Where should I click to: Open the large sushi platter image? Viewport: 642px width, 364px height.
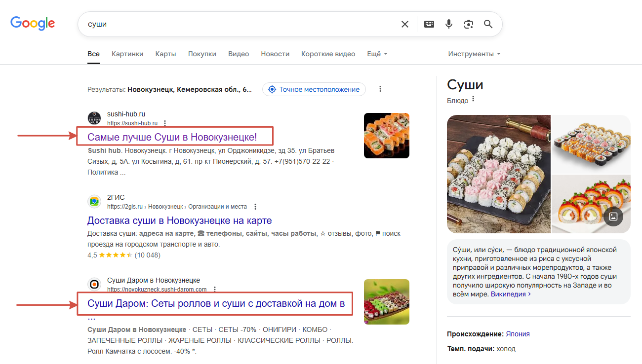(498, 174)
